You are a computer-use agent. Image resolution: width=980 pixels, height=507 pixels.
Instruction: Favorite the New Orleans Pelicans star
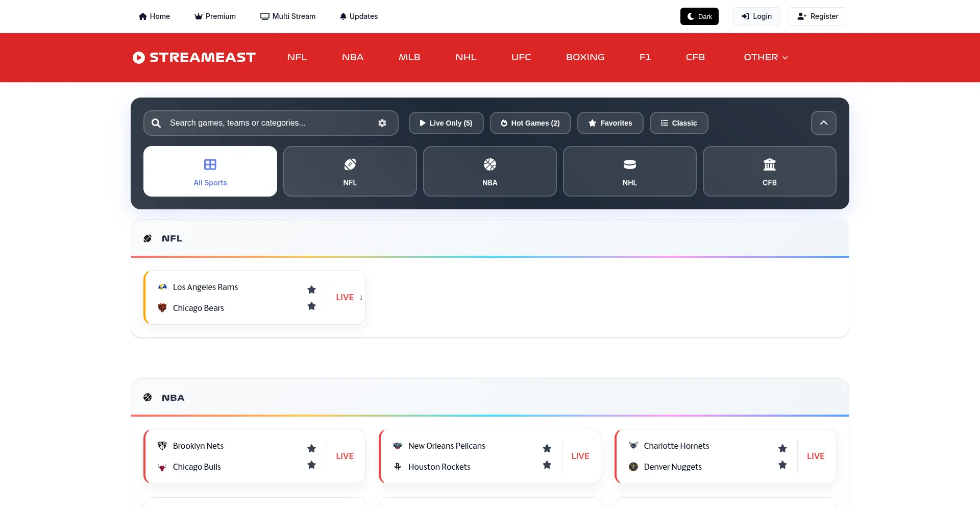[547, 448]
